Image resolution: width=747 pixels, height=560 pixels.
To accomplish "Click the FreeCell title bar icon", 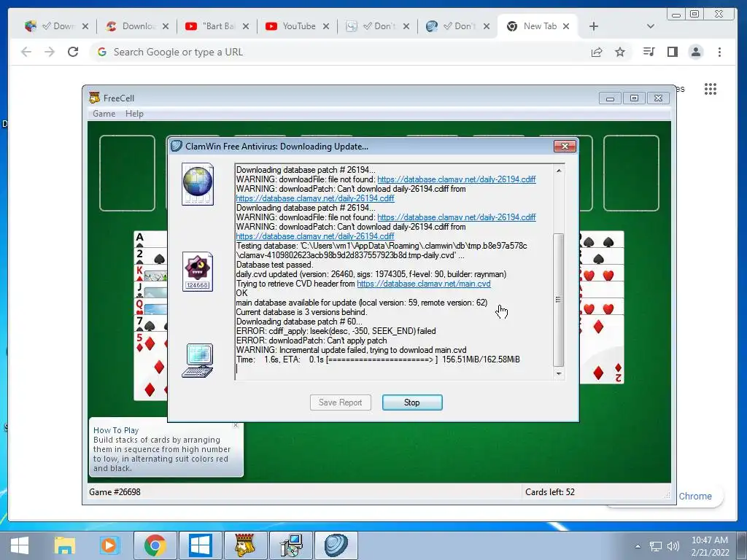I will pyautogui.click(x=94, y=98).
